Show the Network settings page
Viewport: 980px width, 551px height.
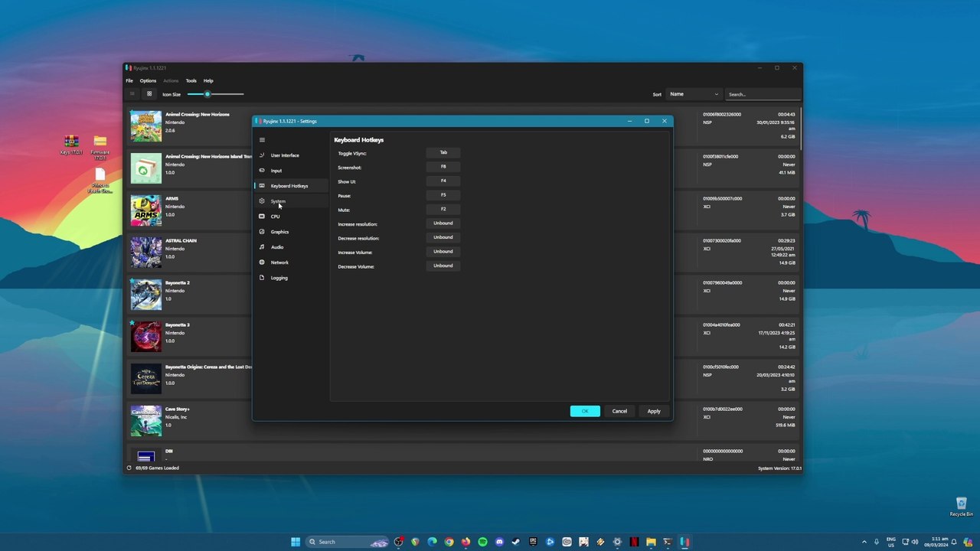pyautogui.click(x=292, y=262)
